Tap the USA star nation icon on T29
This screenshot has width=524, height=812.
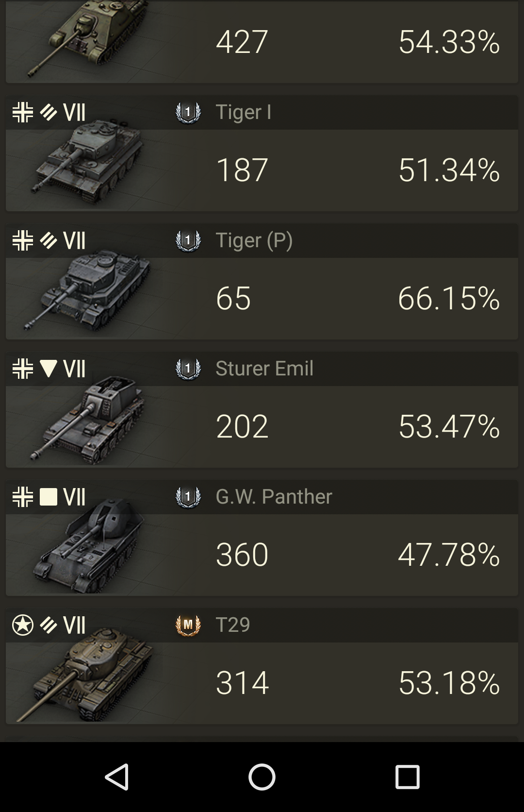[x=23, y=625]
